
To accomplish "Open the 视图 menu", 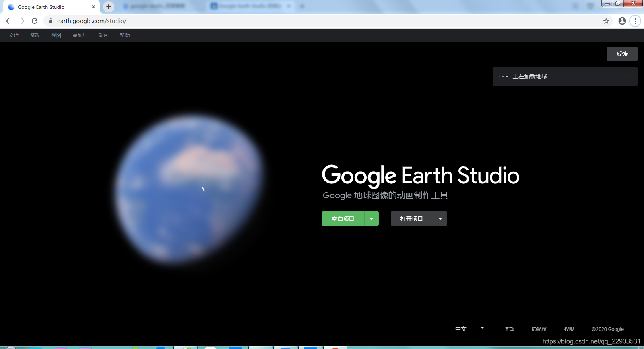I will pyautogui.click(x=56, y=35).
